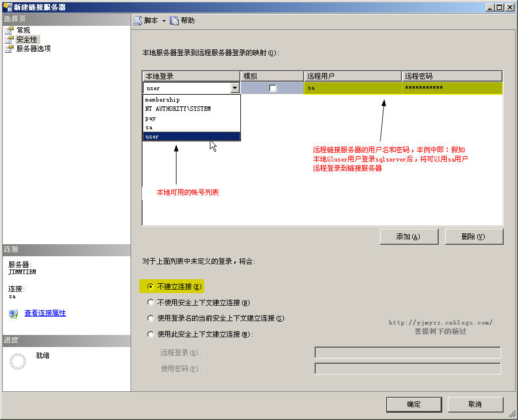Cancel with the 取消 button
The width and height of the screenshot is (518, 420).
tap(475, 404)
